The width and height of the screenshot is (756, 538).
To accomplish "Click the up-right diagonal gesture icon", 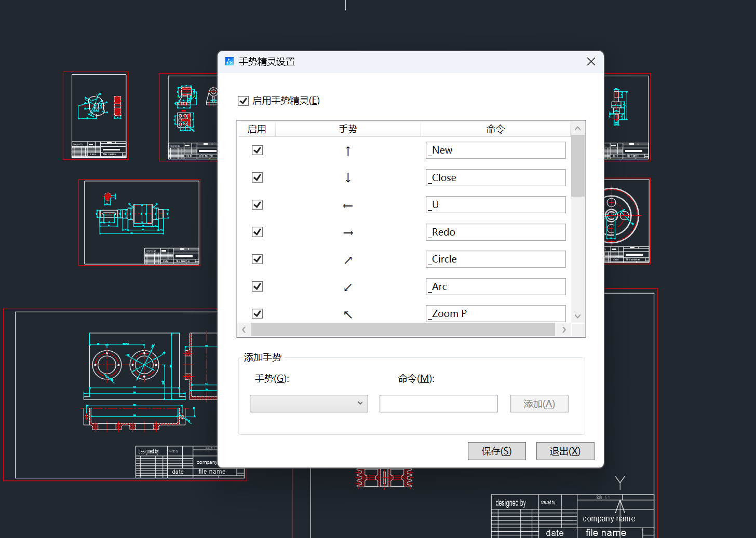I will pyautogui.click(x=348, y=260).
